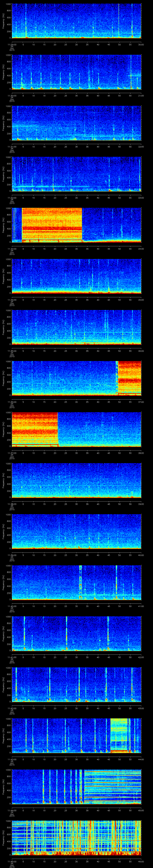The width and height of the screenshot is (153, 868).
Task: Select the spectrogram panel starting at 11:30:00
Action: [x=76, y=72]
